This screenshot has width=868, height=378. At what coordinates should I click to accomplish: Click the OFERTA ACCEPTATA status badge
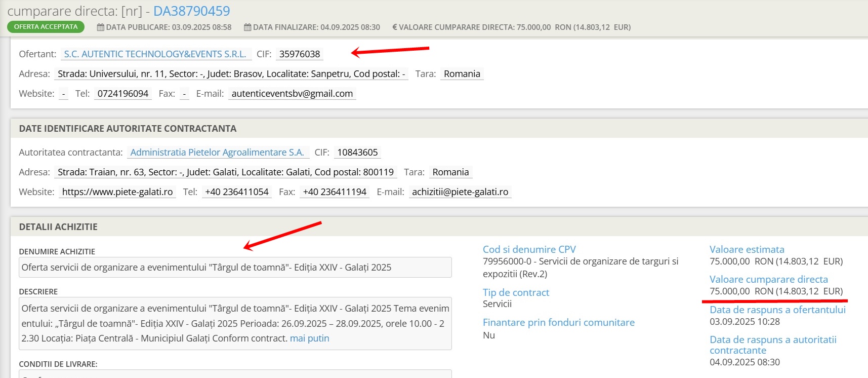(46, 27)
